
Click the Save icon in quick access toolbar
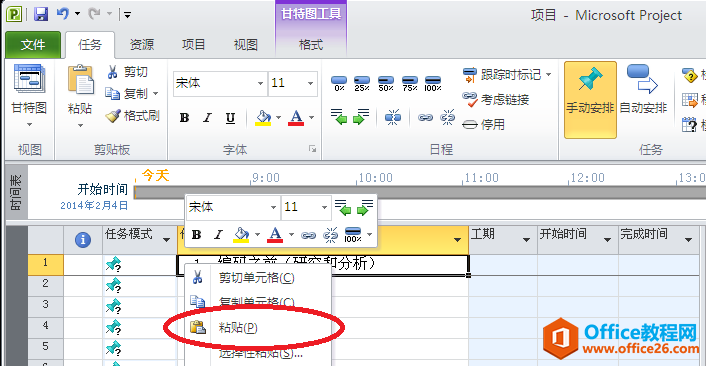click(41, 14)
